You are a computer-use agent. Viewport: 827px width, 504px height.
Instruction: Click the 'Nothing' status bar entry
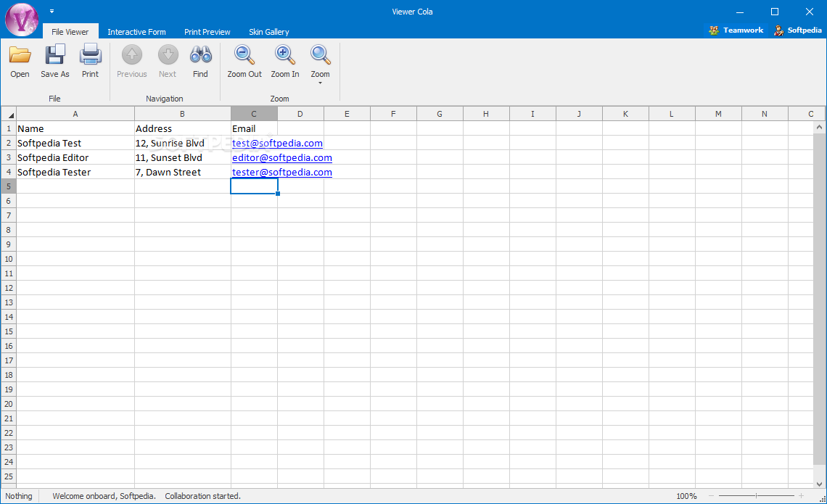pos(18,496)
